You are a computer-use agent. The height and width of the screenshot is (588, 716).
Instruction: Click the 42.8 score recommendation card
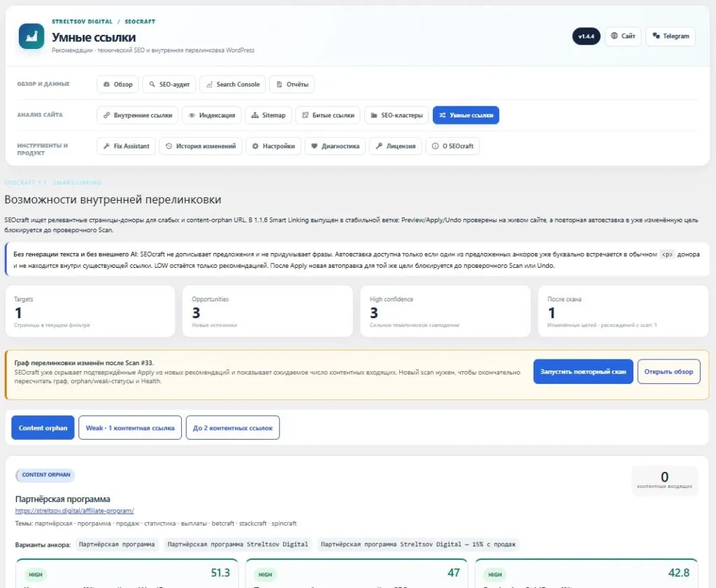tap(587, 573)
